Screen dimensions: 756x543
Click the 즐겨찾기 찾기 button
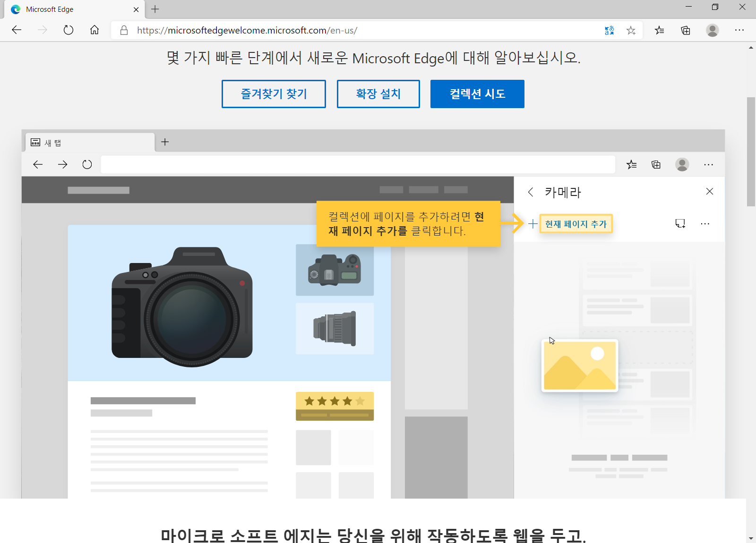274,94
